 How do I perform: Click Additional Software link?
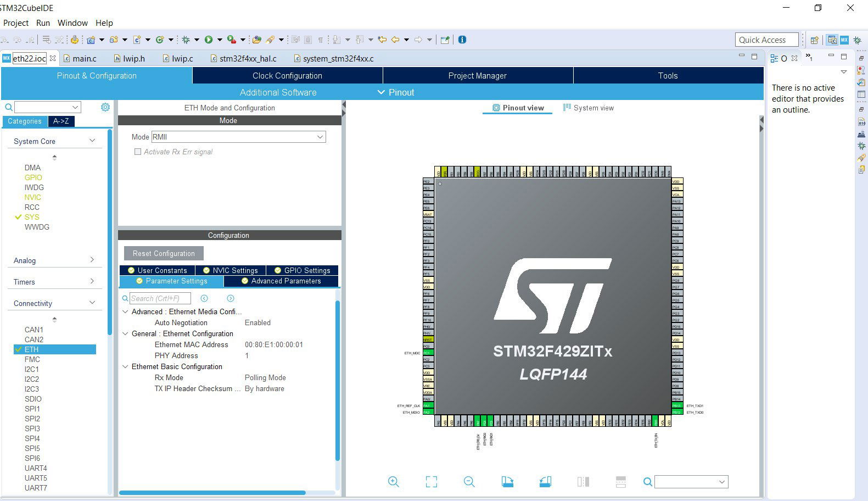(x=278, y=92)
